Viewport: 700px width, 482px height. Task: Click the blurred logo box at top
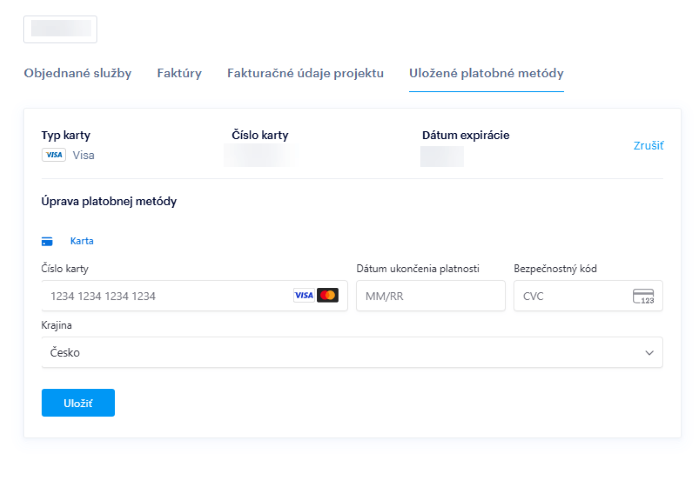pyautogui.click(x=60, y=29)
